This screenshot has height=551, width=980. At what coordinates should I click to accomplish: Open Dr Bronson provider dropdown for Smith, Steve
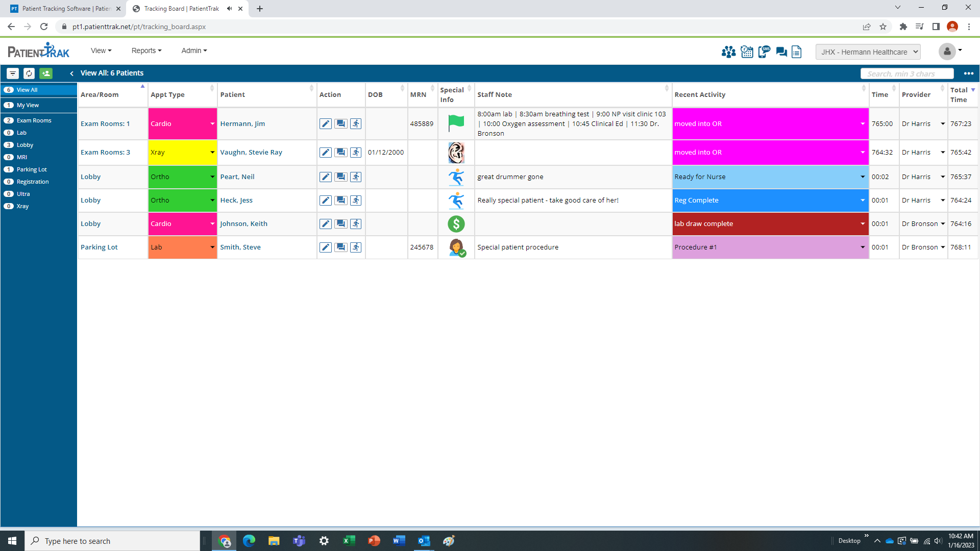(943, 247)
